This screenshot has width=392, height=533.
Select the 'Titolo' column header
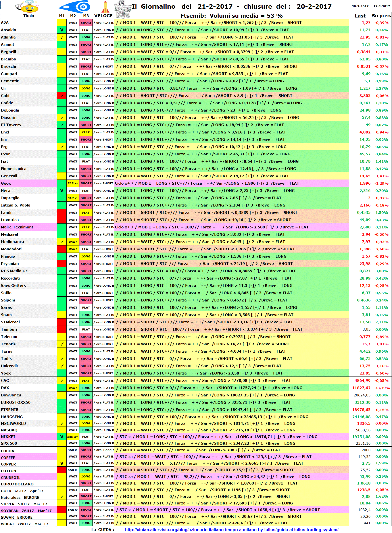coord(29,16)
